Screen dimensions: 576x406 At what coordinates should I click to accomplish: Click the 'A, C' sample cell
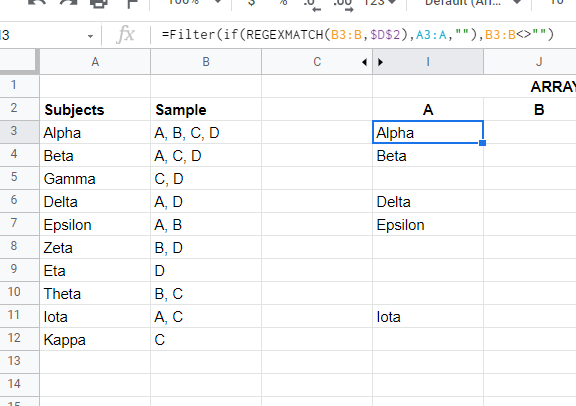206,316
